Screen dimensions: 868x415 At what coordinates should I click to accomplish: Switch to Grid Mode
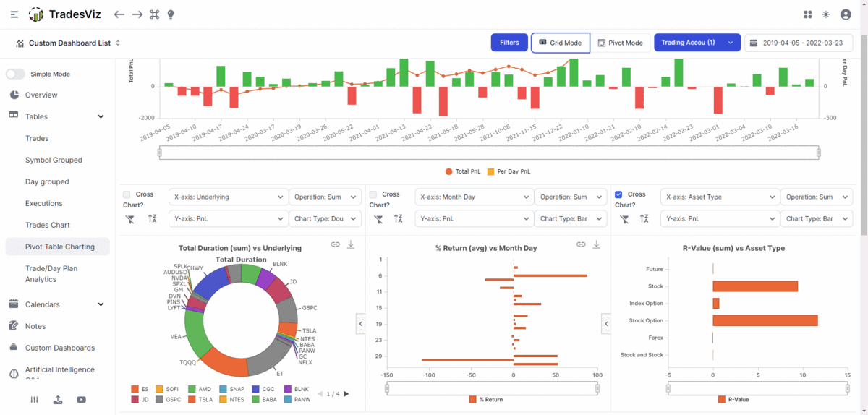560,43
